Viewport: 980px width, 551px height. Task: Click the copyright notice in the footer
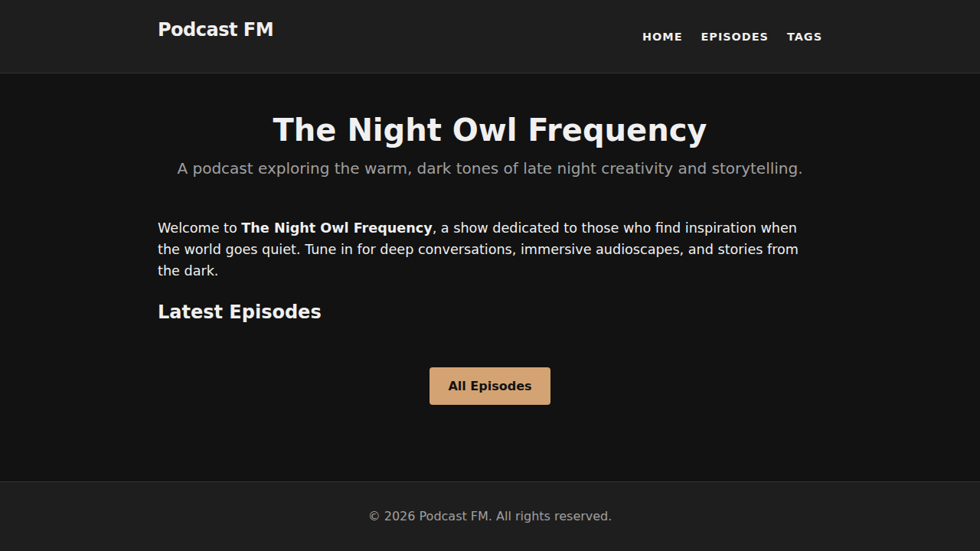pos(489,516)
